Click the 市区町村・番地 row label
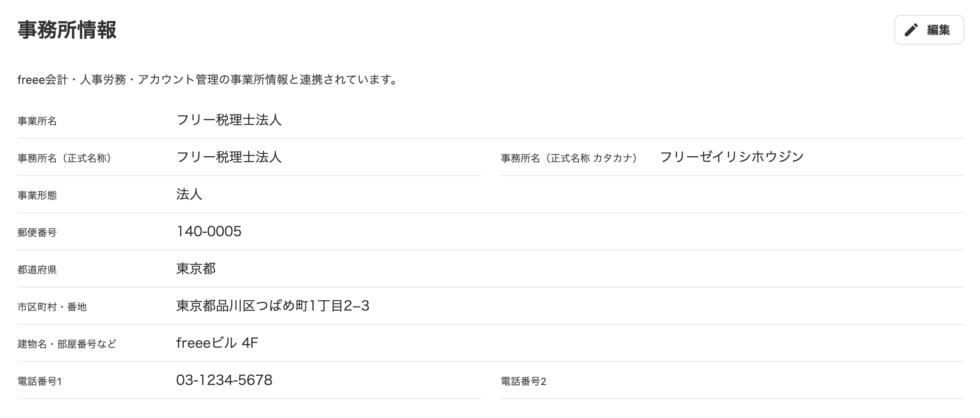The width and height of the screenshot is (980, 418). [x=52, y=307]
